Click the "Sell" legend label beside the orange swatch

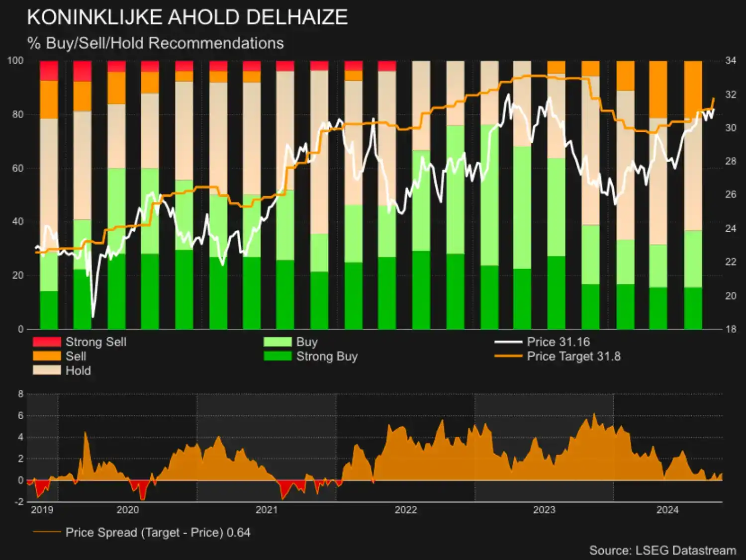(x=76, y=356)
